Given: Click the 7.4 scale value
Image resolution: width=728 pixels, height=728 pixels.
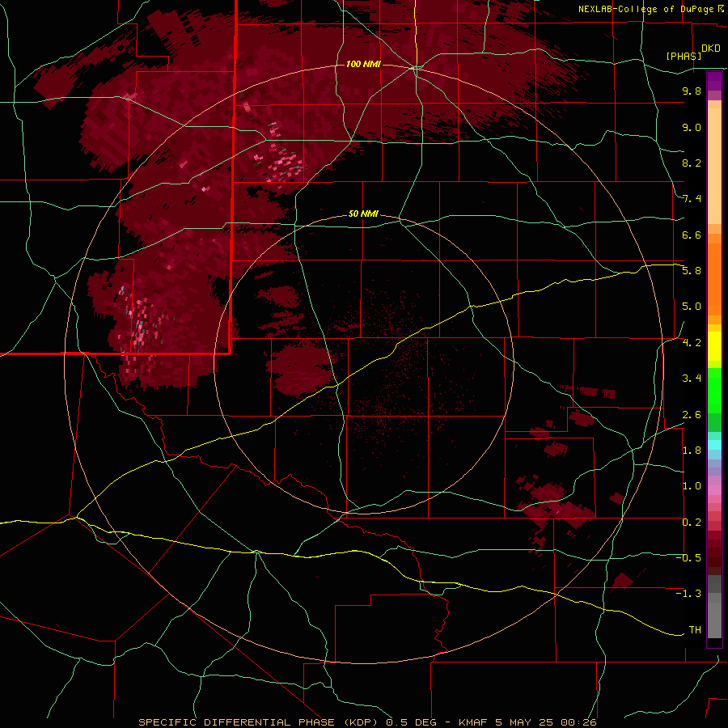Looking at the screenshot, I should click(692, 199).
